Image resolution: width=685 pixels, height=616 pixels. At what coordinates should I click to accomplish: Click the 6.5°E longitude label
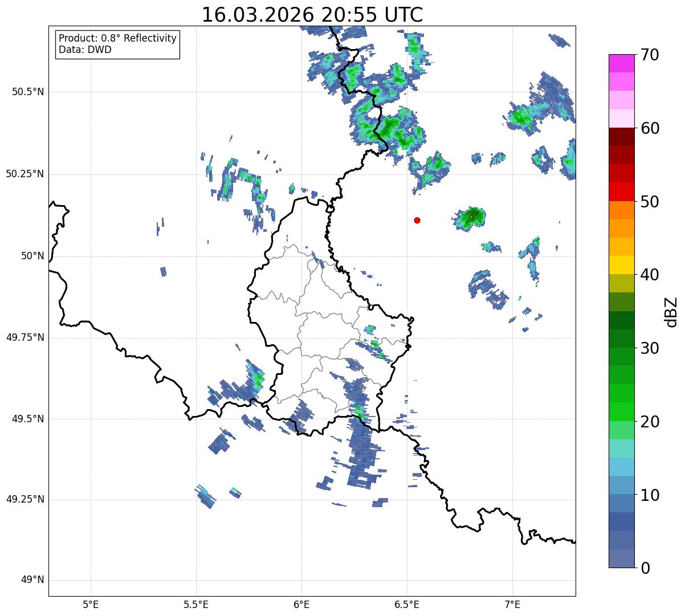[x=407, y=604]
